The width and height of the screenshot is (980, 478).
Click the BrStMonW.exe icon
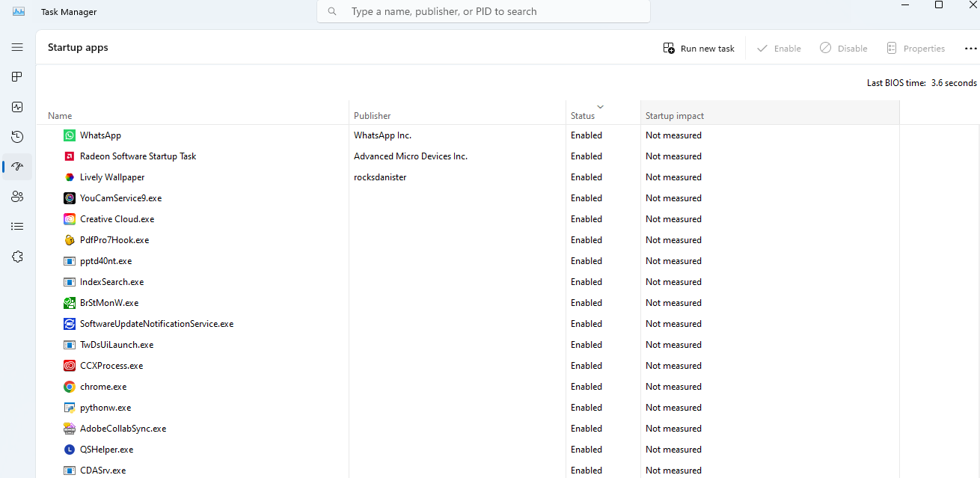coord(70,303)
